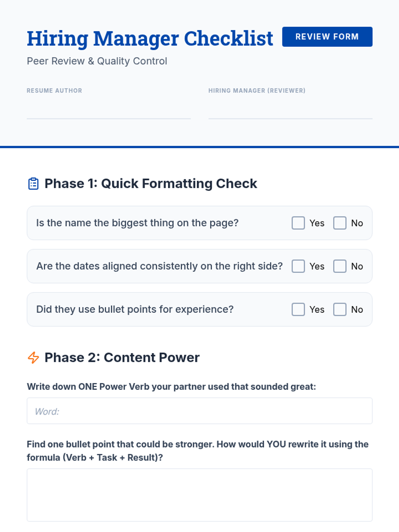Check Yes for dates aligned consistently question
The height and width of the screenshot is (532, 399).
click(x=298, y=266)
